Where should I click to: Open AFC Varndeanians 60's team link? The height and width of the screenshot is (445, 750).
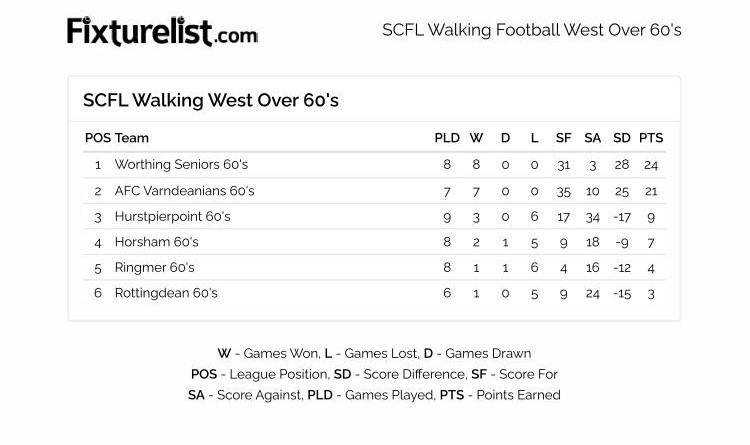pyautogui.click(x=184, y=190)
